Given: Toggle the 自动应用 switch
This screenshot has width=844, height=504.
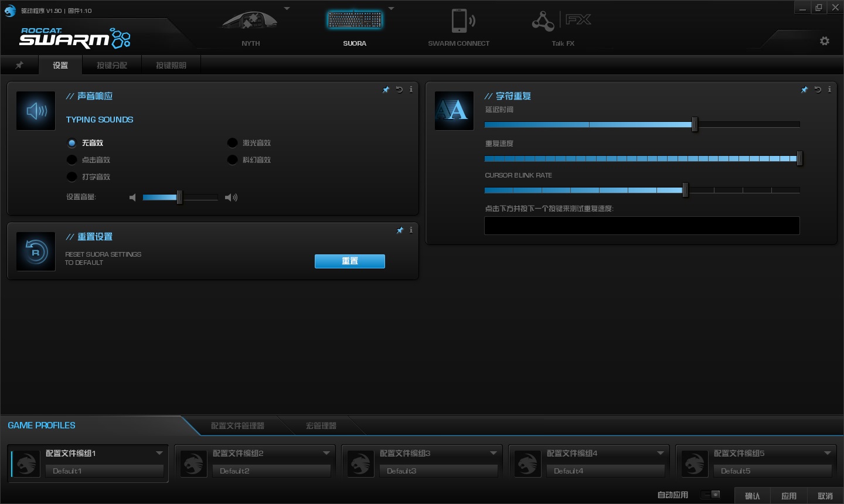Looking at the screenshot, I should tap(710, 495).
